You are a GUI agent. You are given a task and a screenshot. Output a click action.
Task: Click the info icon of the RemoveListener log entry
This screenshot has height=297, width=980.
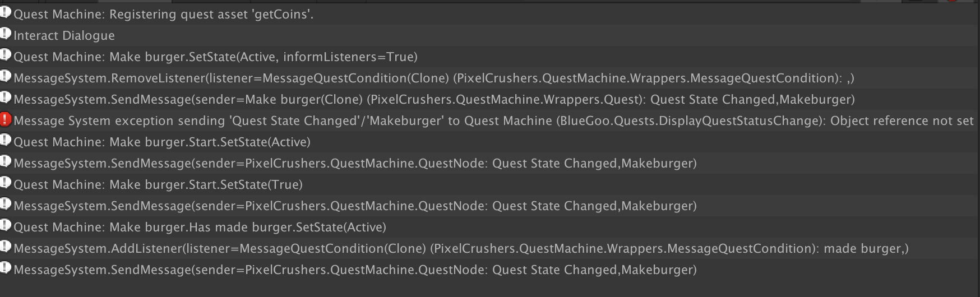[6, 77]
